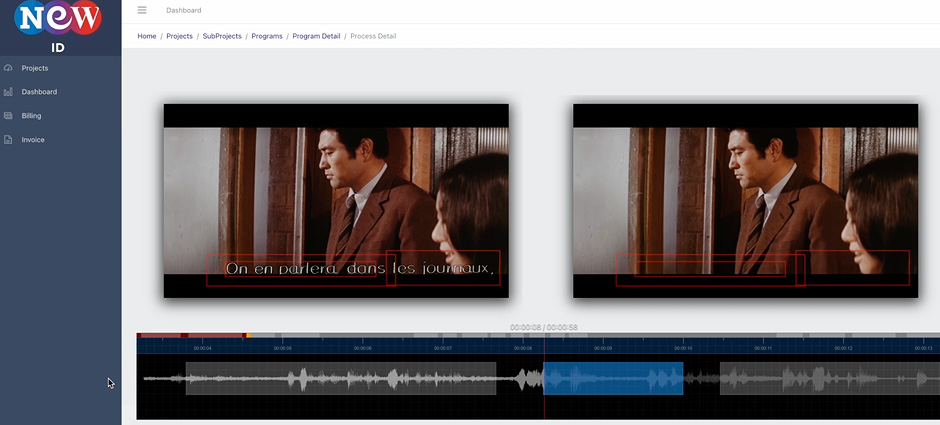The image size is (940, 425).
Task: Click the 00:00:06 ruler mark
Action: tap(363, 348)
